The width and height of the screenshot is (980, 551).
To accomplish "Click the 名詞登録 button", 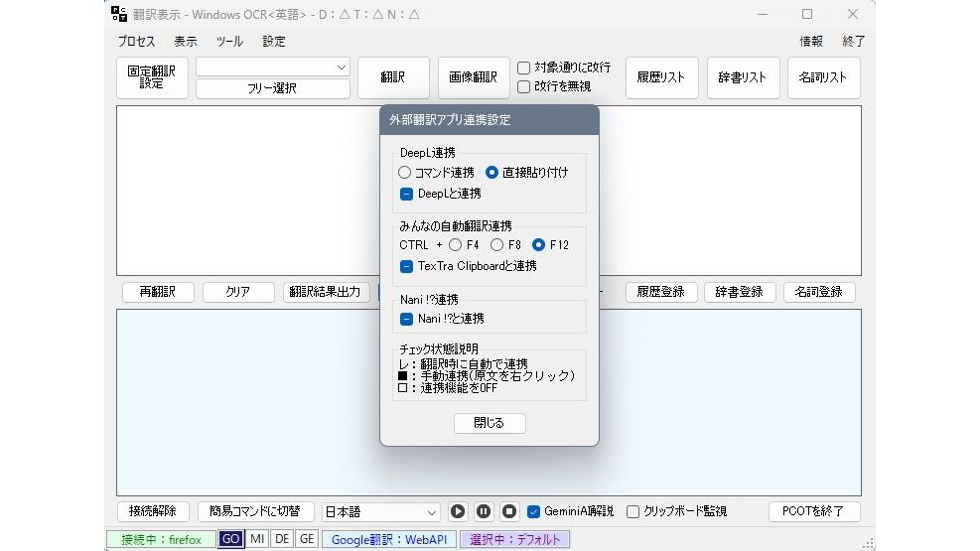I will (819, 292).
